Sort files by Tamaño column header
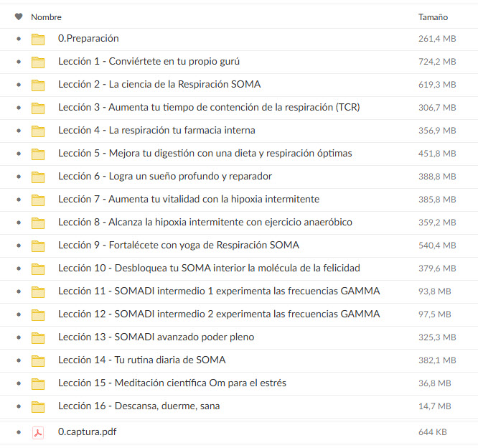478x448 pixels. pos(433,17)
